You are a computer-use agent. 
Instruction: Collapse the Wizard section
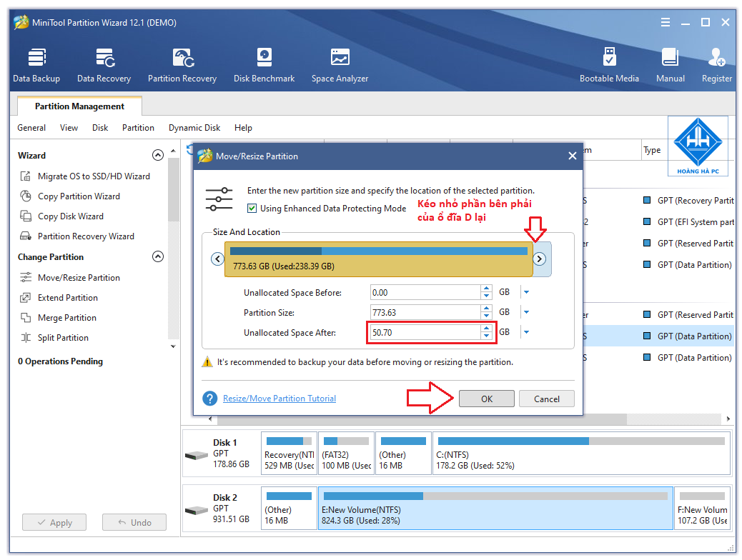pos(158,154)
